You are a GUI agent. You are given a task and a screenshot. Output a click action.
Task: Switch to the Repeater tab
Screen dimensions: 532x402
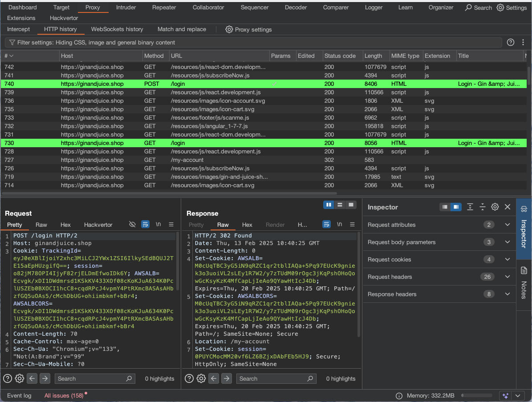[164, 8]
